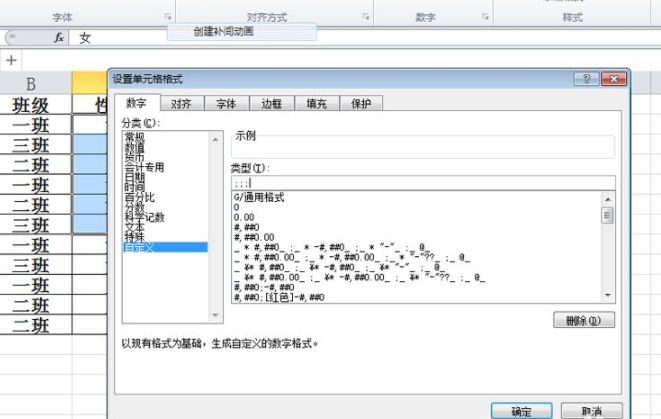This screenshot has height=419, width=661.
Task: Choose the [红色] red negative format
Action: coord(279,297)
